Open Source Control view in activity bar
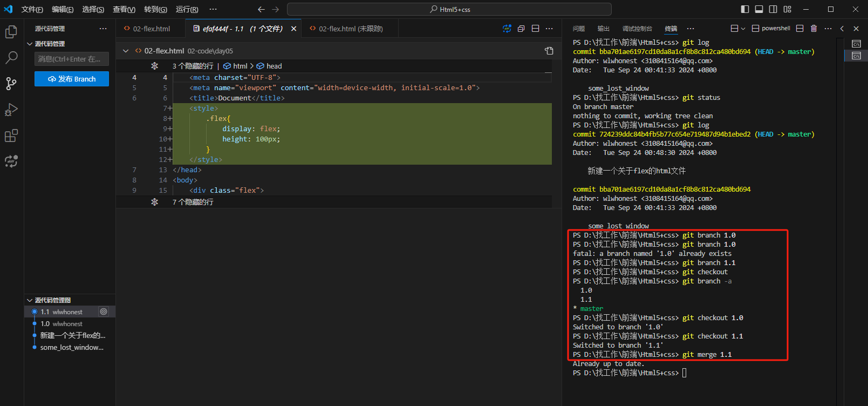Viewport: 868px width, 406px height. [x=11, y=83]
